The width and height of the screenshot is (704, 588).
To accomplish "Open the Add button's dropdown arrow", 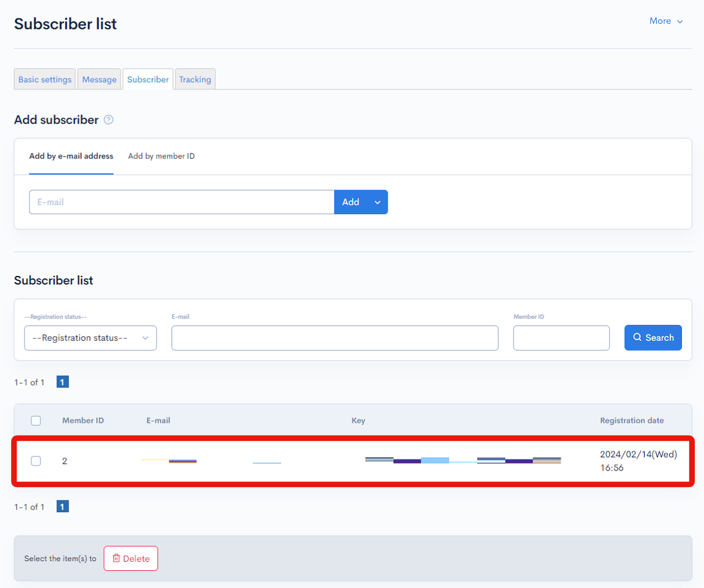I will click(x=377, y=202).
